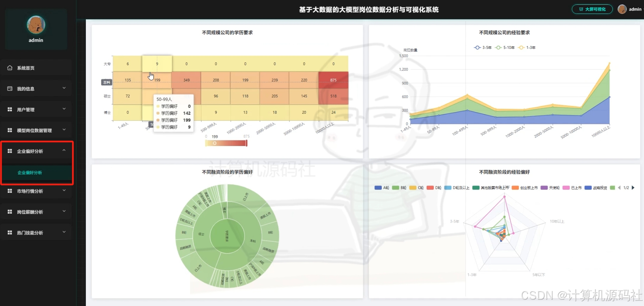This screenshot has width=644, height=306.
Task: Open the 市场行情分析 menu label
Action: (x=30, y=191)
